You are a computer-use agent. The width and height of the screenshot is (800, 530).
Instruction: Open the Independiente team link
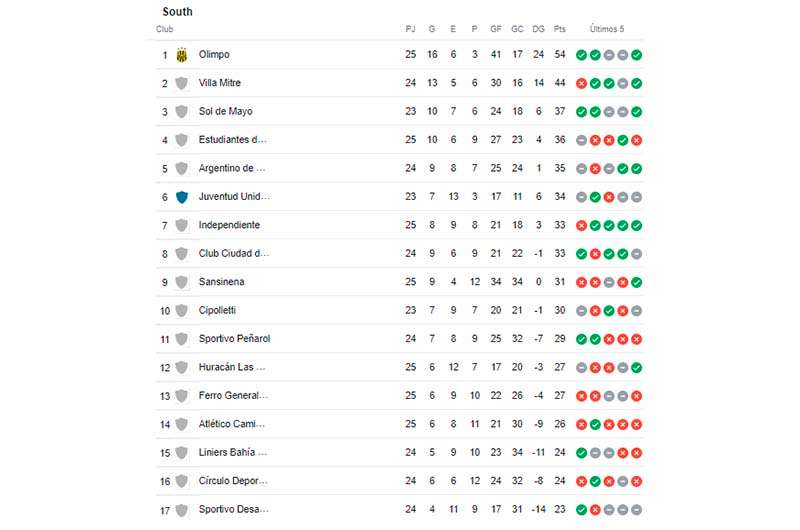(229, 225)
